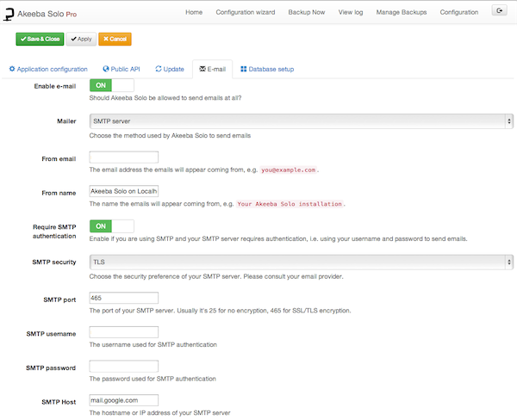Click the Database setup grid icon
Image resolution: width=517 pixels, height=420 pixels.
(x=243, y=69)
